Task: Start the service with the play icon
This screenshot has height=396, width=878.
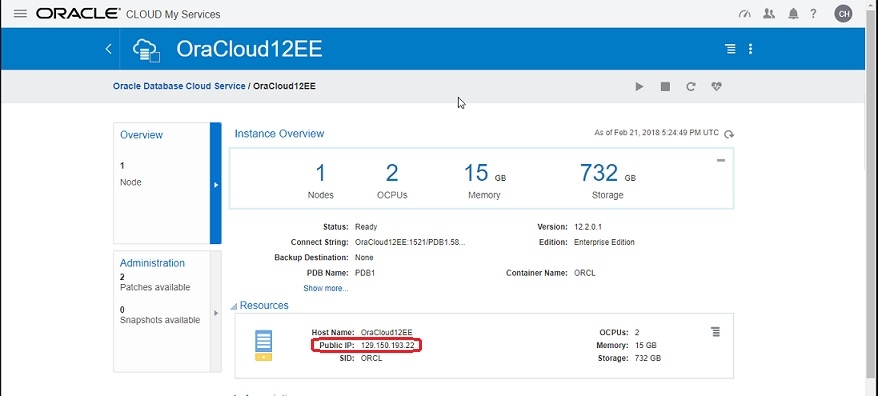Action: (639, 86)
